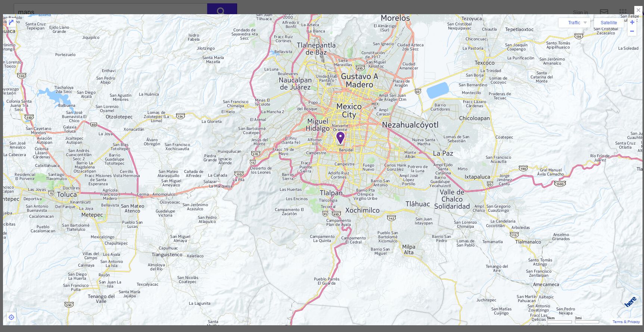This screenshot has width=644, height=332.
Task: Click the 'Metepec' map label
Action: pos(92,215)
